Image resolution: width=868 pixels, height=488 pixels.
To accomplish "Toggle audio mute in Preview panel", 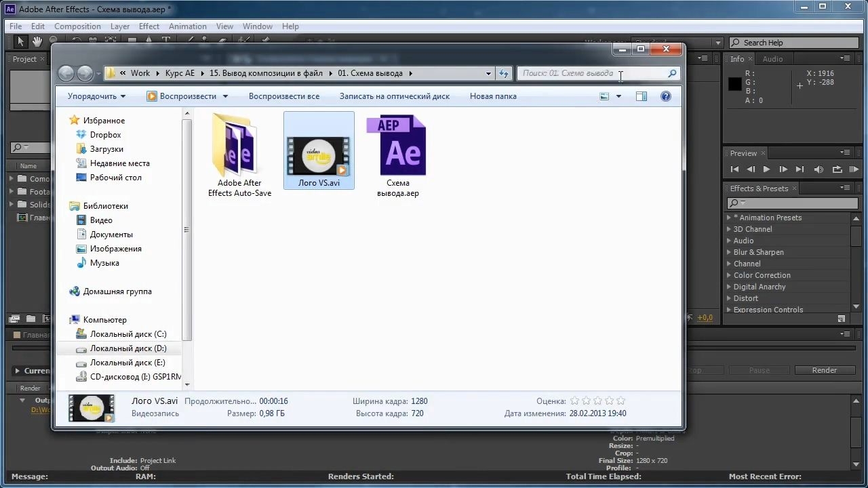I will [x=818, y=169].
